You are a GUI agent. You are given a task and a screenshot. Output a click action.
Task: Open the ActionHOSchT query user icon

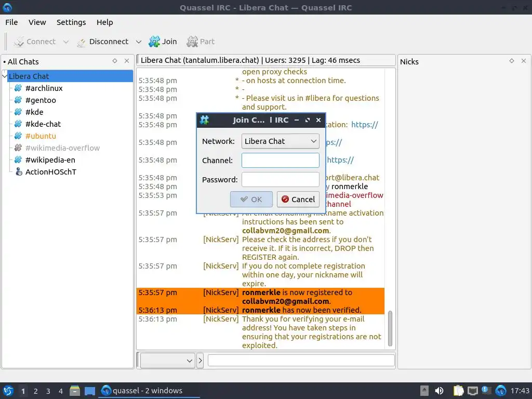19,171
